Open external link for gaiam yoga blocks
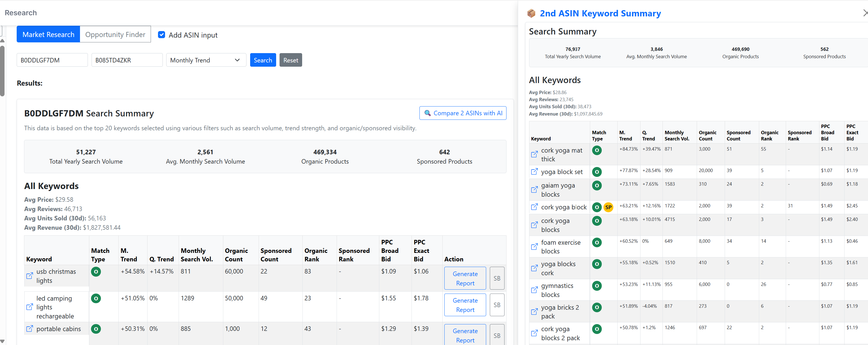The width and height of the screenshot is (868, 345). (x=534, y=190)
